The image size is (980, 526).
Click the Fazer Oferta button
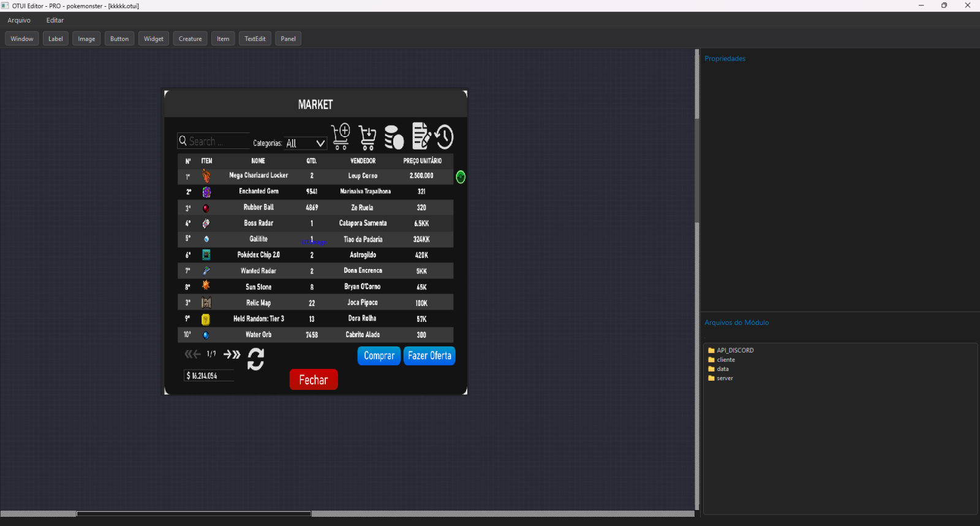click(x=429, y=356)
